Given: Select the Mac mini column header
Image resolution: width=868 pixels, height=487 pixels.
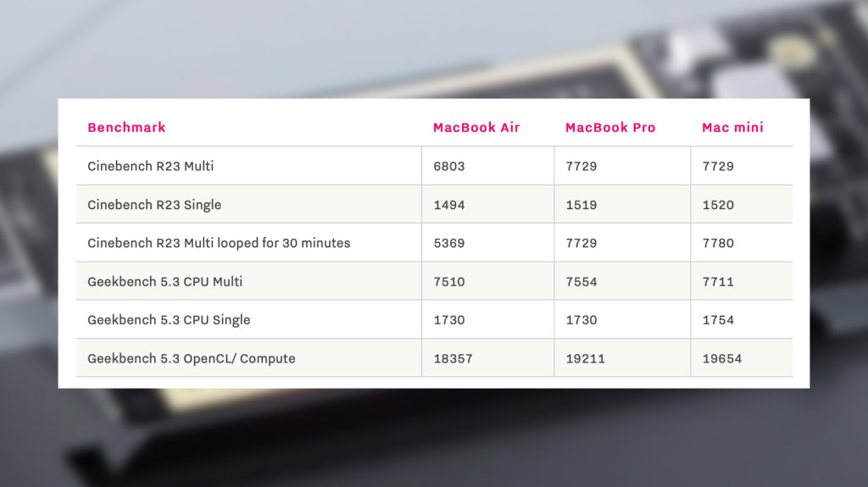Looking at the screenshot, I should point(732,128).
